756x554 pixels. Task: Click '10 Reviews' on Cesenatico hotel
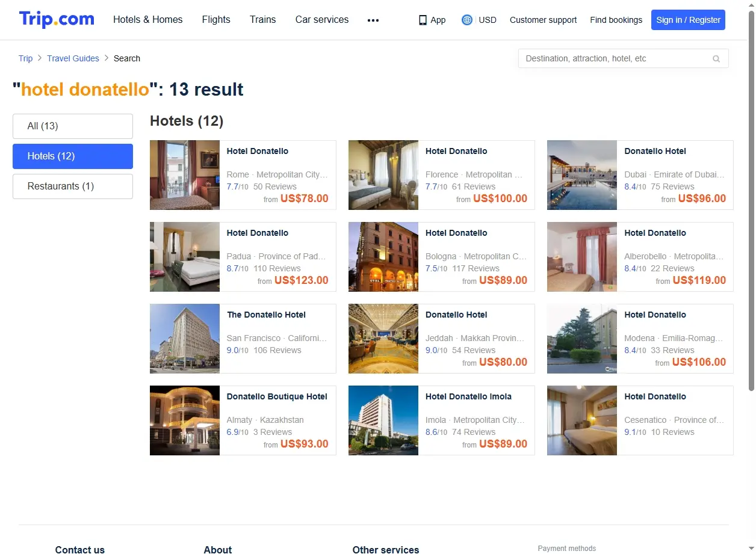tap(673, 432)
